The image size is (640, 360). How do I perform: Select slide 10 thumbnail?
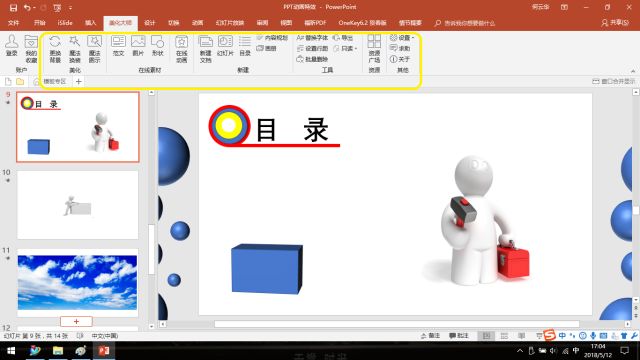point(78,205)
